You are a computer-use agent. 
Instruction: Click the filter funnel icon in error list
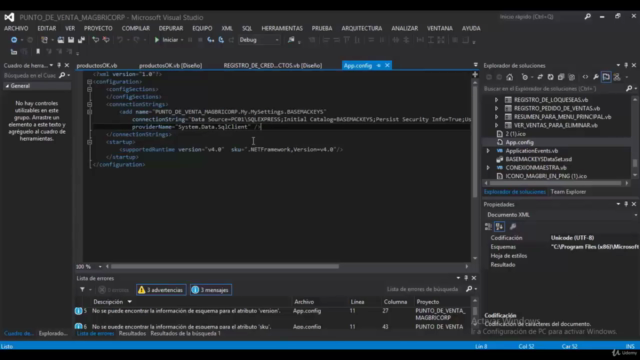82,290
